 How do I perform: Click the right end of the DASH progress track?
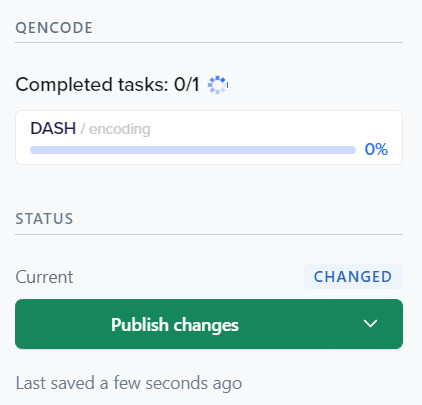(x=350, y=150)
